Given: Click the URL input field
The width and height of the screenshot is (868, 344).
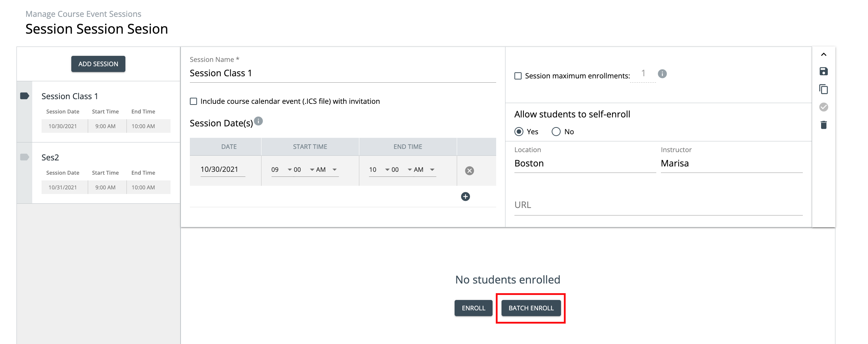Looking at the screenshot, I should 658,205.
